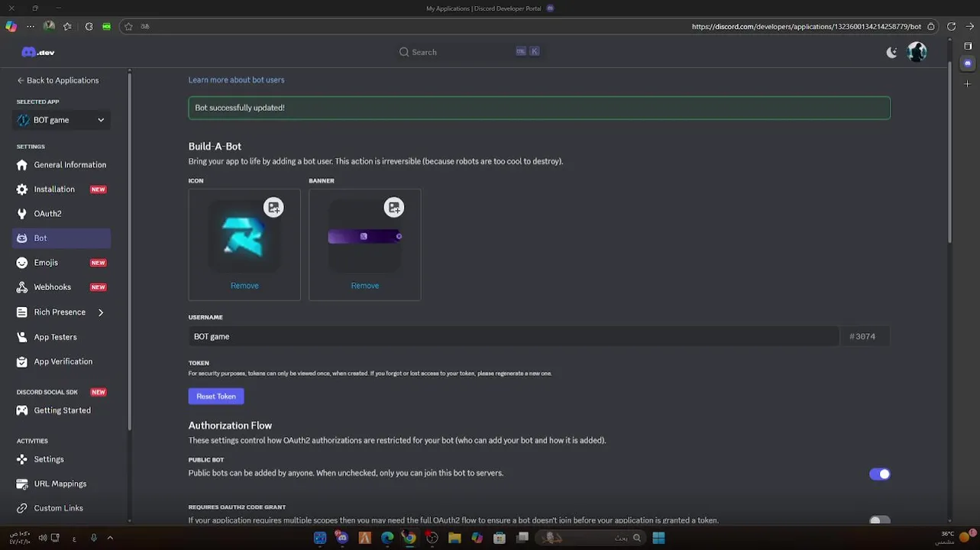Click the bot icon thumbnail
The image size is (980, 550).
coord(244,236)
